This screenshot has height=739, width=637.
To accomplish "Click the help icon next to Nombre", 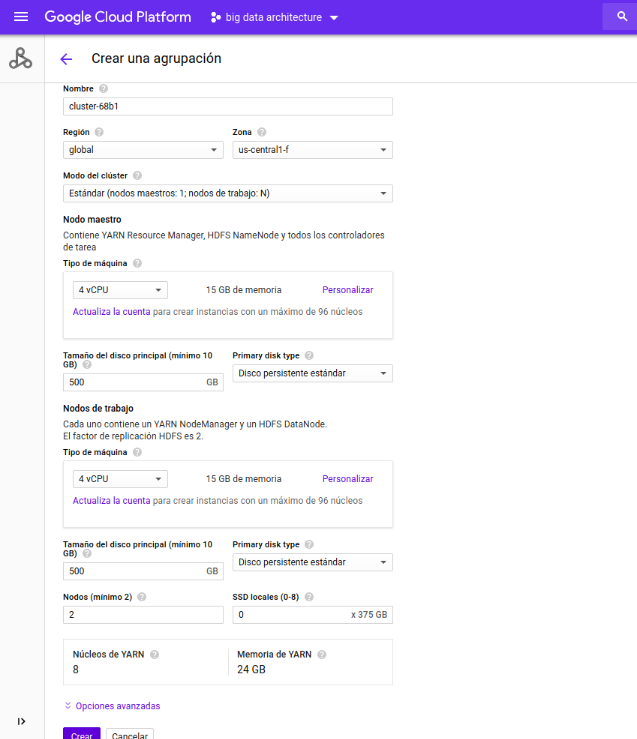I will pyautogui.click(x=103, y=89).
